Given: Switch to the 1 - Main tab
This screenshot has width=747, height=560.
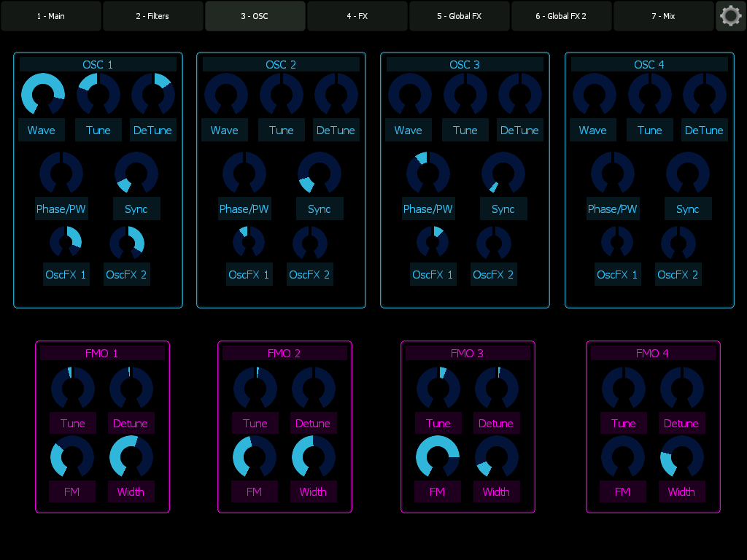Looking at the screenshot, I should click(51, 16).
